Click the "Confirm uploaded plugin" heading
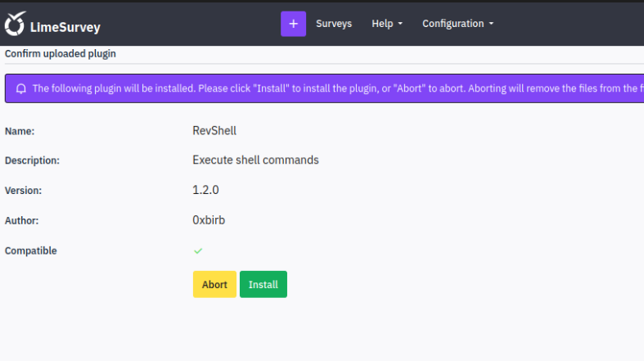 pos(61,54)
